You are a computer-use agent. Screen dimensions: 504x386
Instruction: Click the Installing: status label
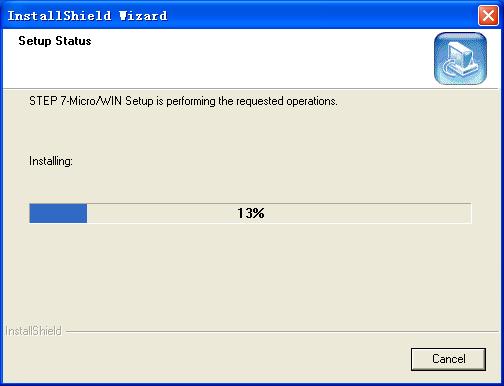51,161
